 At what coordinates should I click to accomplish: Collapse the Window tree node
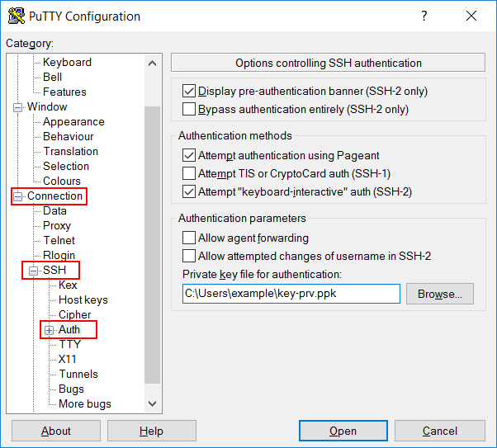point(18,107)
